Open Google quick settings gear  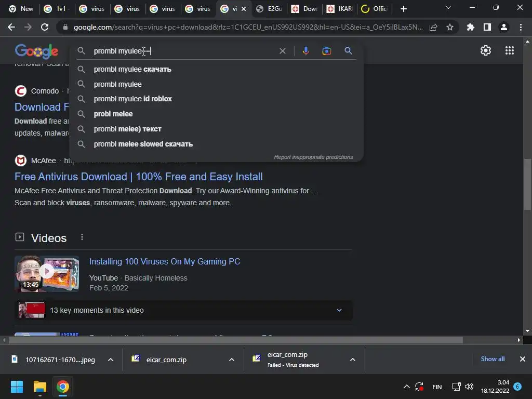click(x=486, y=50)
